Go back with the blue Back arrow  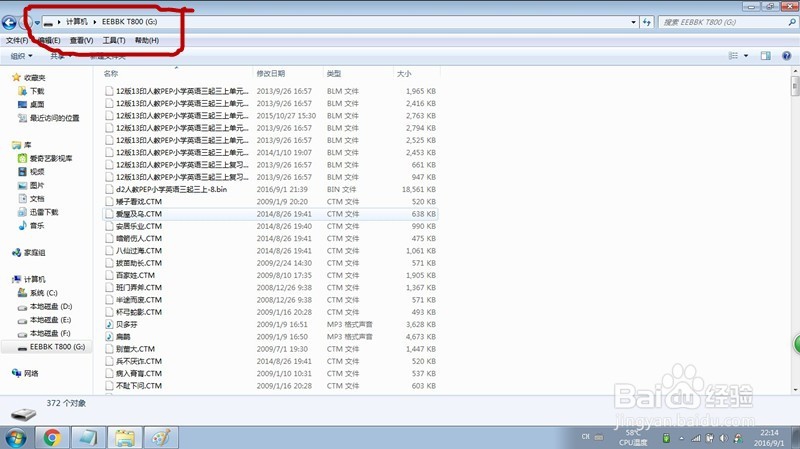click(9, 22)
